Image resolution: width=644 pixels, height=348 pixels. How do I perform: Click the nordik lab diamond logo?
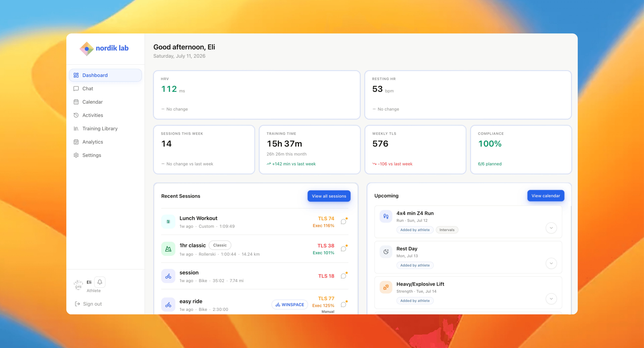tap(87, 49)
